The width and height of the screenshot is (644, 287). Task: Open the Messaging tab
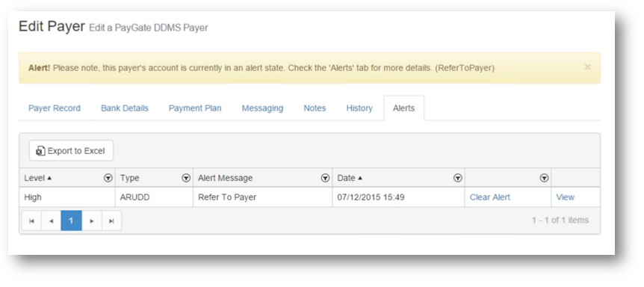pyautogui.click(x=262, y=108)
